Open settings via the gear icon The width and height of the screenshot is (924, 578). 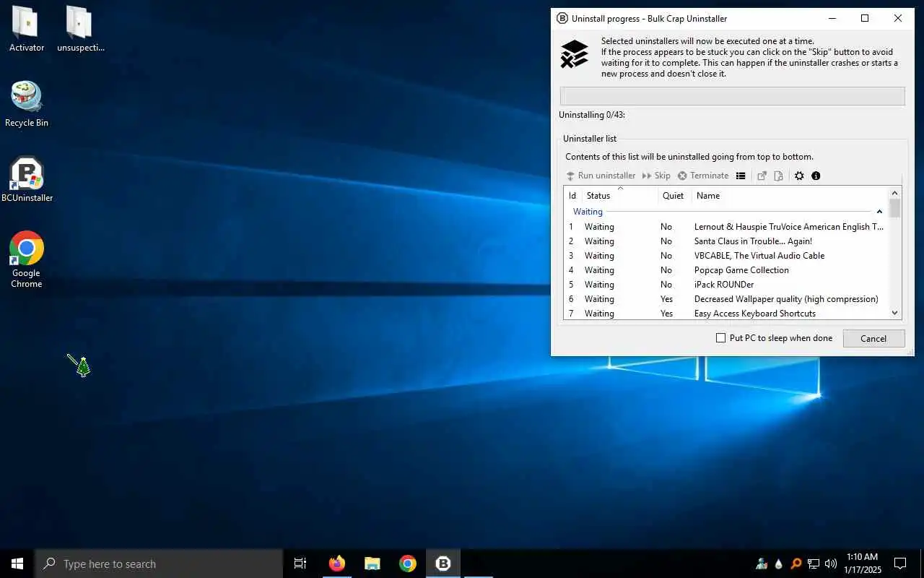click(799, 176)
